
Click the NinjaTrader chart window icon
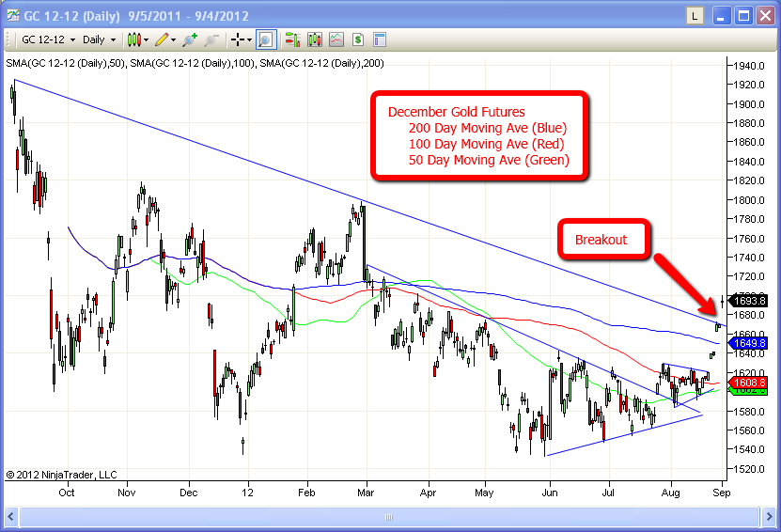coord(13,14)
